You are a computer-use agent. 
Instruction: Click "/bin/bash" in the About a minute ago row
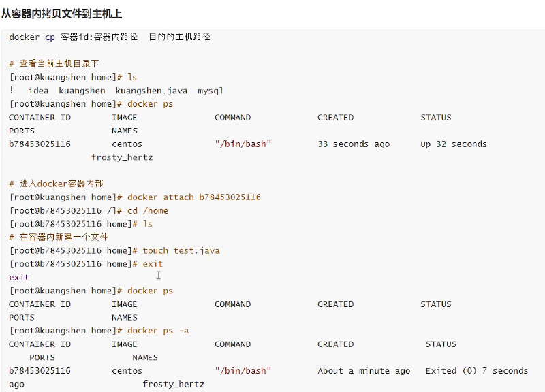click(243, 371)
